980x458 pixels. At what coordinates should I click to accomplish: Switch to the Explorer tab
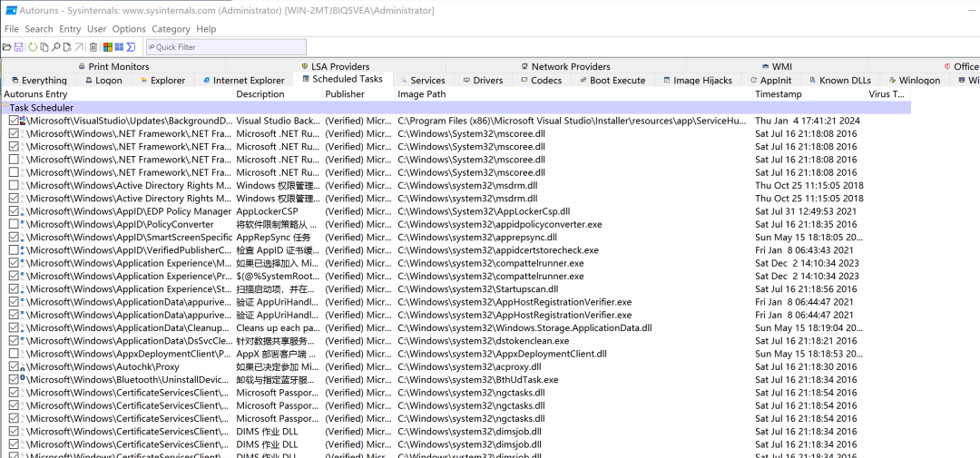[162, 80]
